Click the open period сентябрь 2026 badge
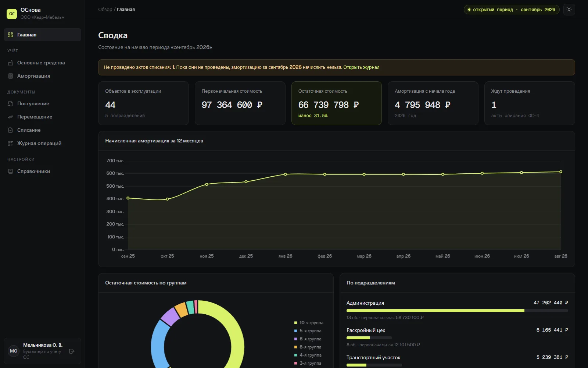Image resolution: width=588 pixels, height=368 pixels. (x=512, y=10)
